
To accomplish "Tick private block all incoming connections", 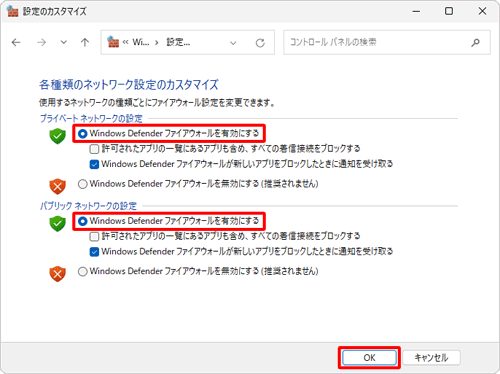I will (x=225, y=149).
